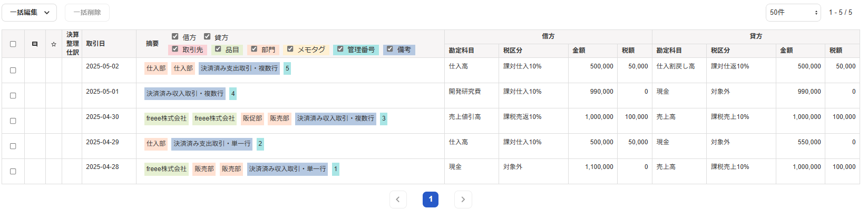Screen dimensions: 868x219
Task: Click page number 1 button
Action: pos(431,200)
